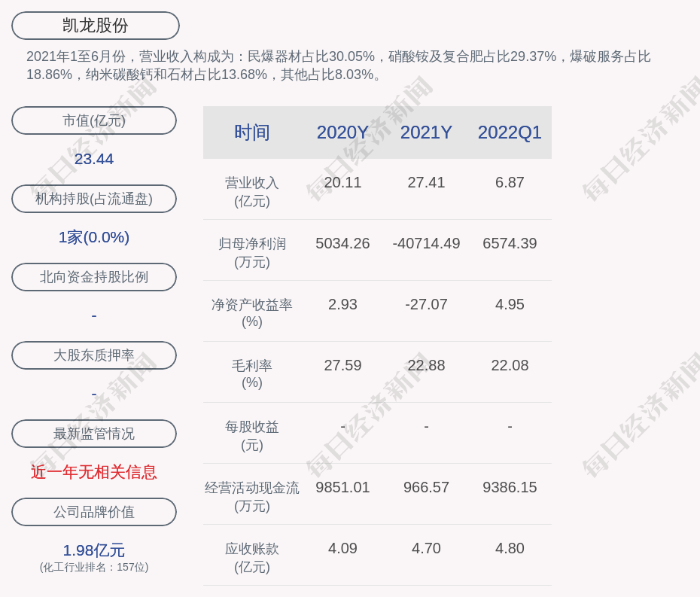Click cash flow value 9851.01
The image size is (700, 597).
pos(342,487)
